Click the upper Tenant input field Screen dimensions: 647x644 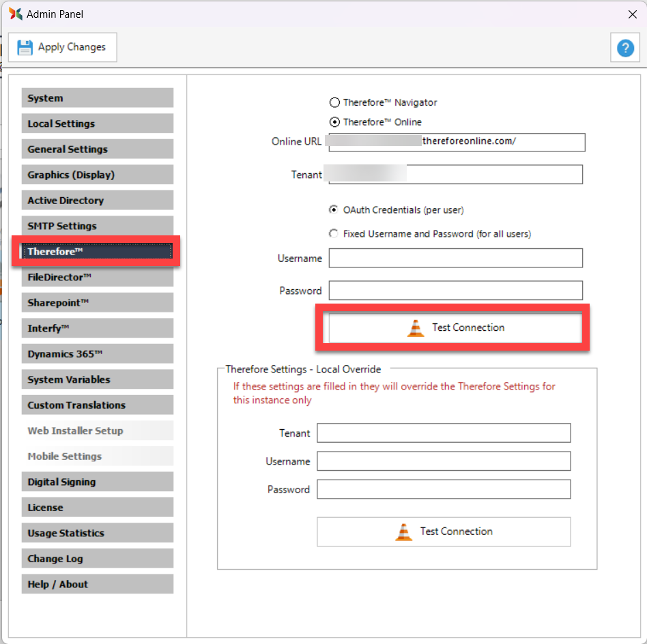click(455, 175)
